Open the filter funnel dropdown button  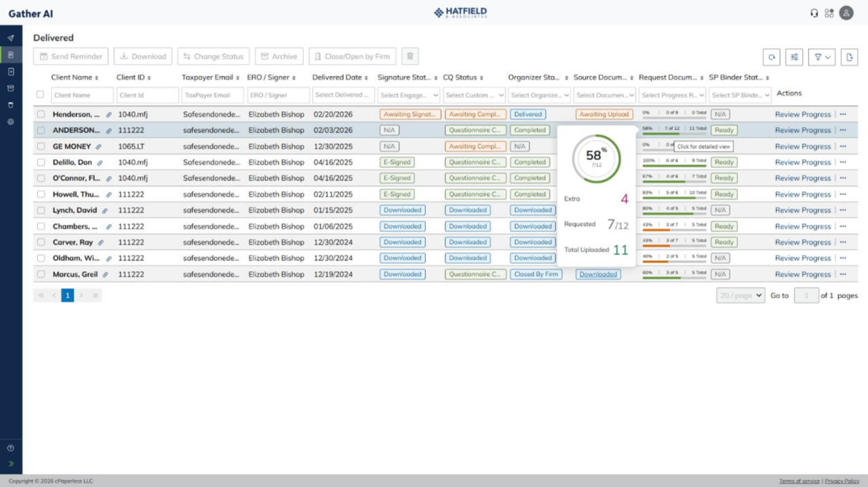coord(821,57)
